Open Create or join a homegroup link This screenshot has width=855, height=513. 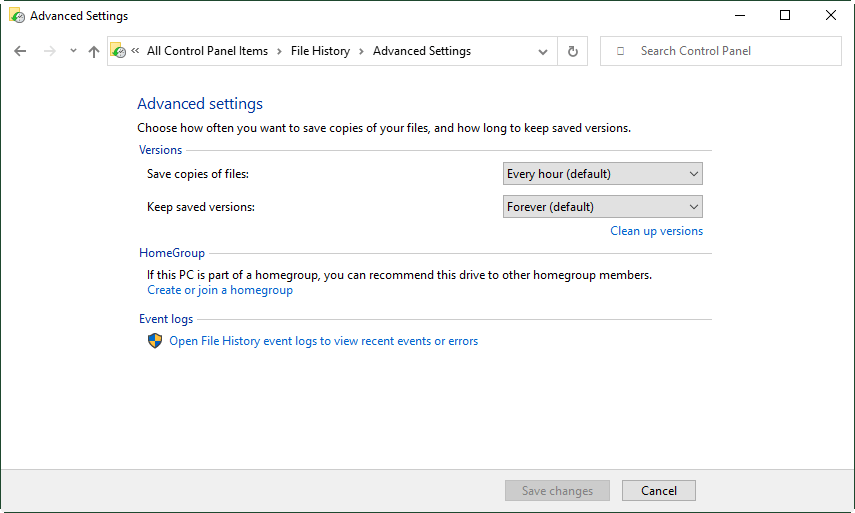[x=220, y=290]
